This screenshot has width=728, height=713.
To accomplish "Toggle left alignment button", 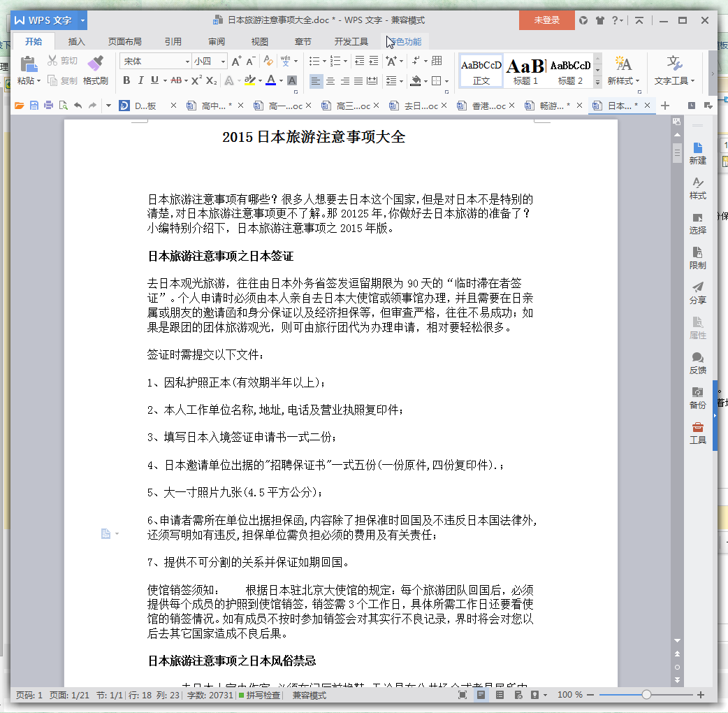I will coord(315,81).
